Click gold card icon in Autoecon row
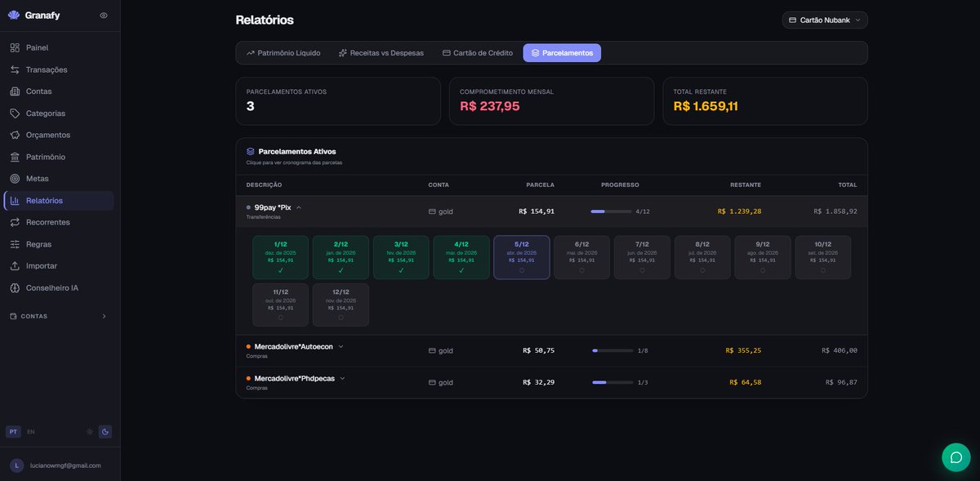980x481 pixels. 432,350
